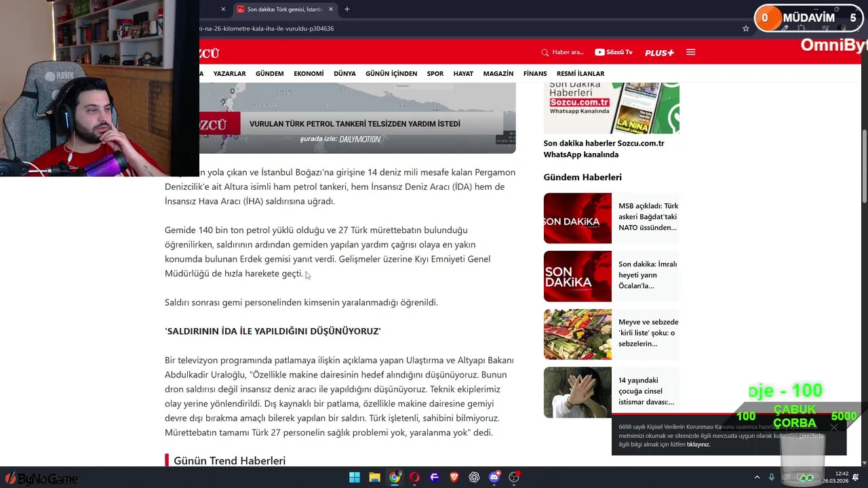Click 'Saldırı sonrası gemi personelinden' paragraph
The width and height of the screenshot is (868, 488).
[301, 302]
